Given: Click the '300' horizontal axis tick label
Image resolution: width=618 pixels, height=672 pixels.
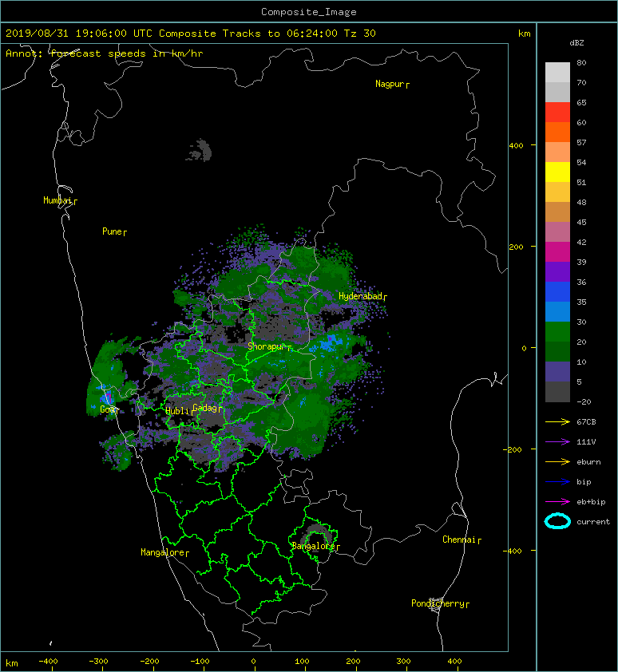Looking at the screenshot, I should pyautogui.click(x=403, y=662).
